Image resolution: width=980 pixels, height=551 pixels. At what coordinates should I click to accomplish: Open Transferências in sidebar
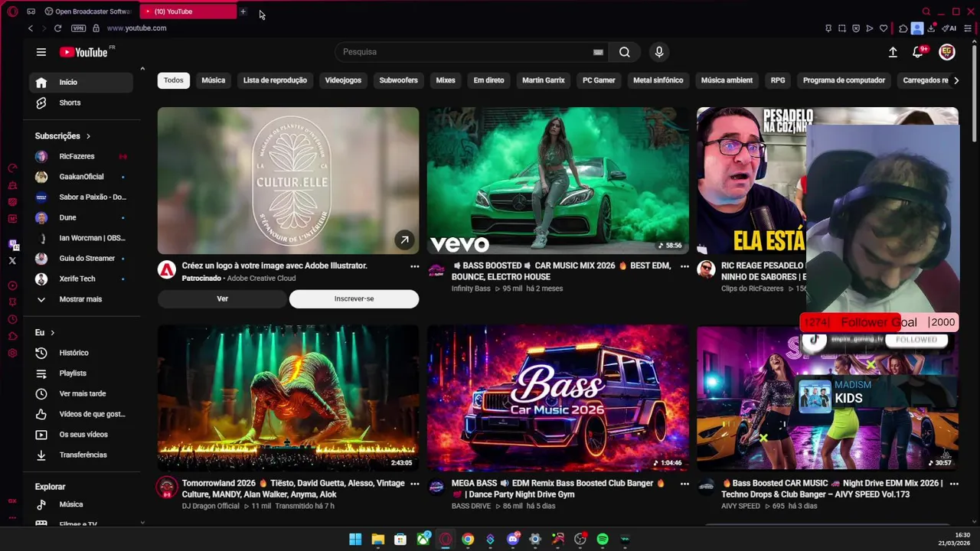coord(81,455)
